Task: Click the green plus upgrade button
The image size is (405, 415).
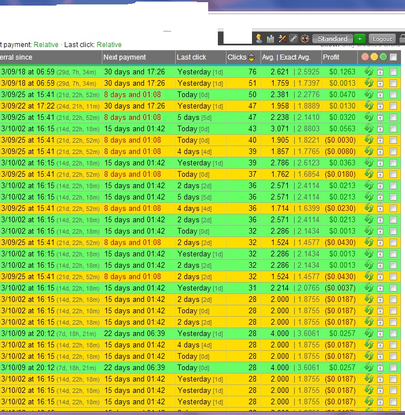Action: pos(360,39)
